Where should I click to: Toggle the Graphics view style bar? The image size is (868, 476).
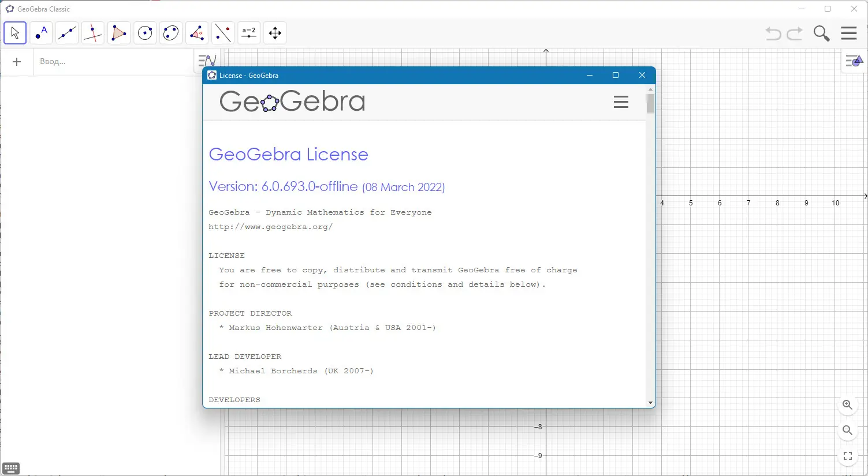point(854,61)
